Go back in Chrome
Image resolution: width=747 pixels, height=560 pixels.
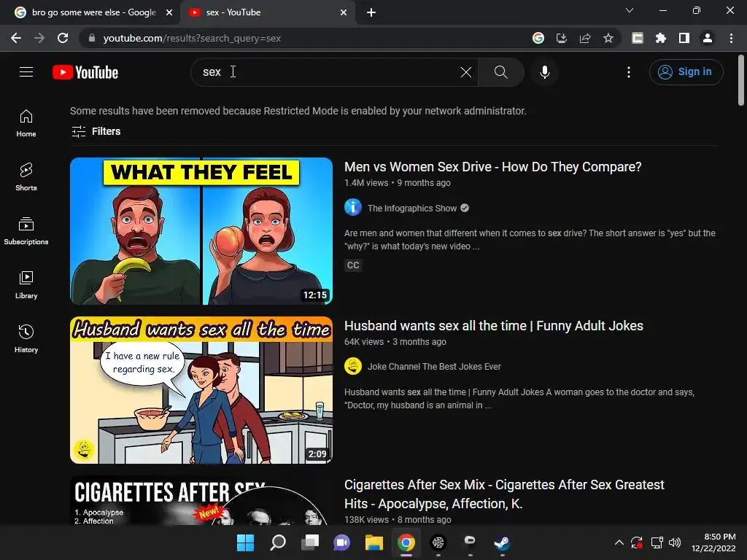pos(16,38)
